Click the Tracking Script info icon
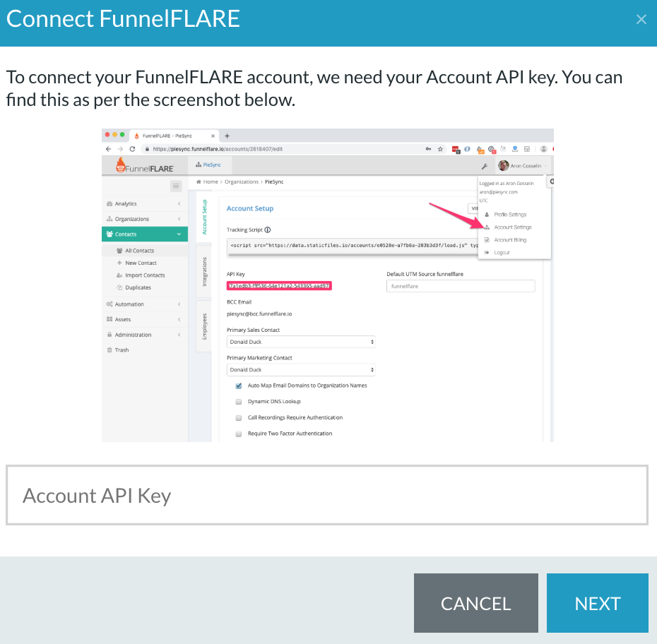Screen dimensions: 657x644 click(268, 230)
